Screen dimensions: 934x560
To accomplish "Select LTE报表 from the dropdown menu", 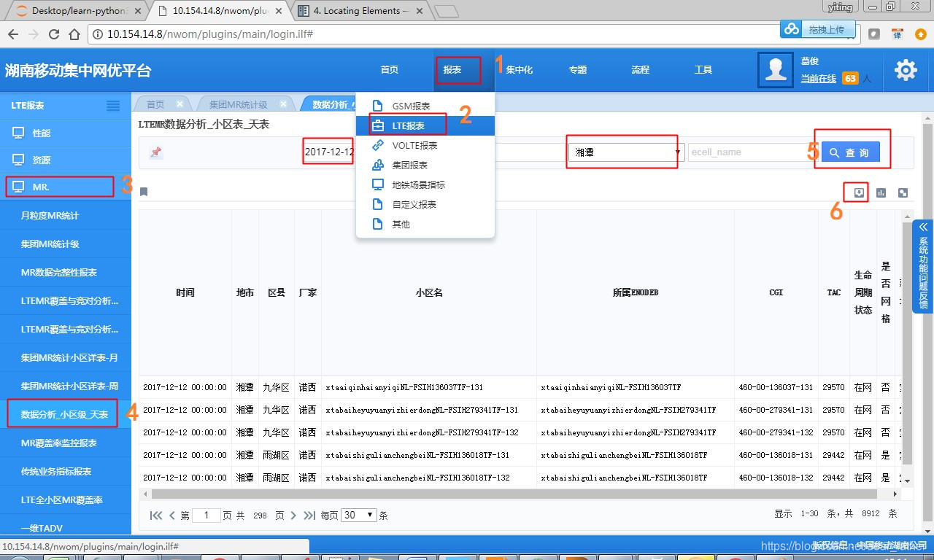I will (x=425, y=125).
